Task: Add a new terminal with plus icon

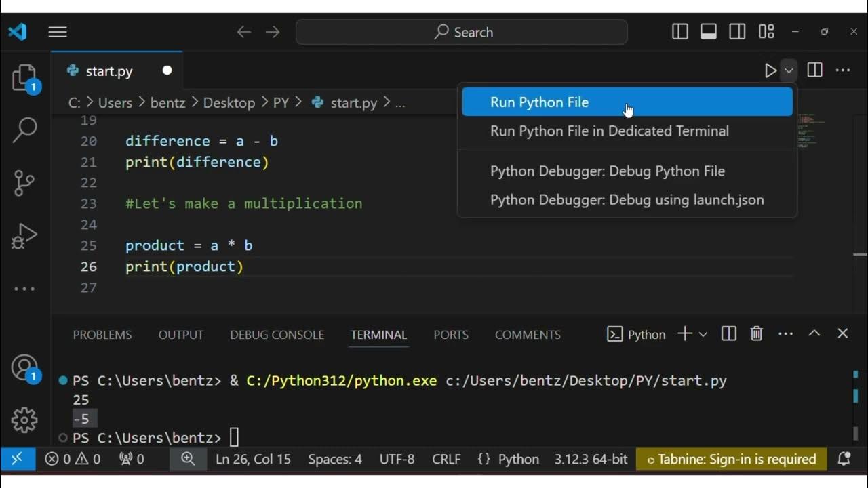Action: click(685, 333)
